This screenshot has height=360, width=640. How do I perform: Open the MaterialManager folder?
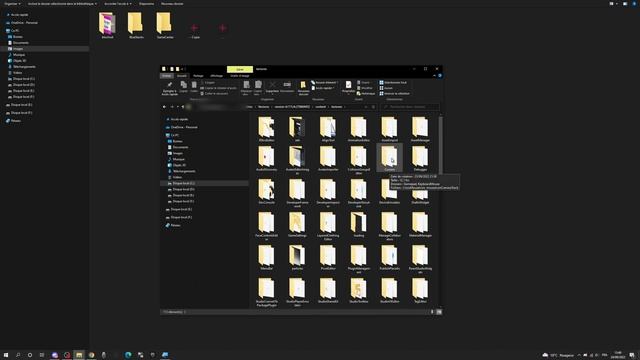420,224
